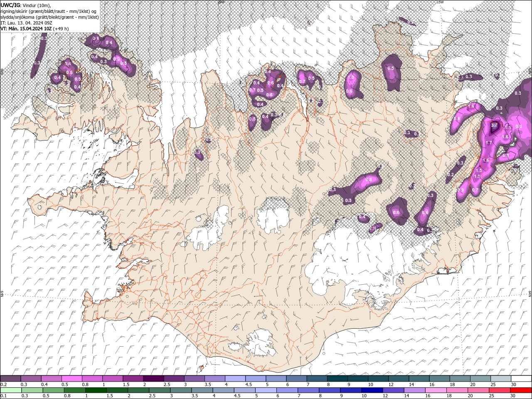Image resolution: width=532 pixels, height=399 pixels.
Task: Click the valid time "VT: Mán. 15.04.2024 10Z"
Action: [26, 29]
